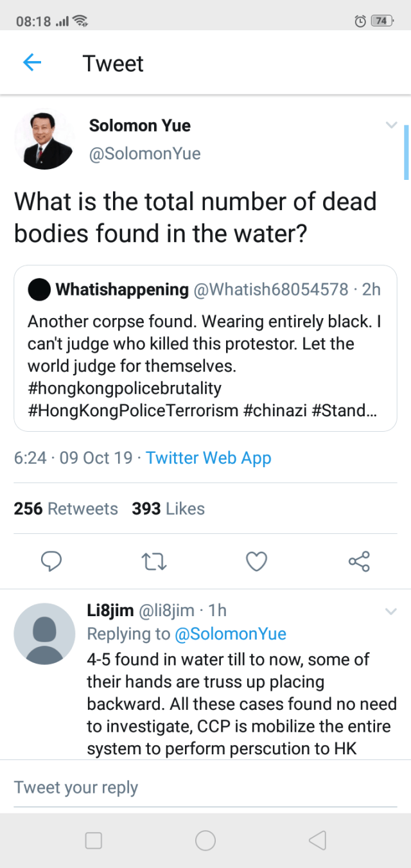Image resolution: width=411 pixels, height=868 pixels.
Task: Open the Twitter Web App link
Action: [209, 458]
